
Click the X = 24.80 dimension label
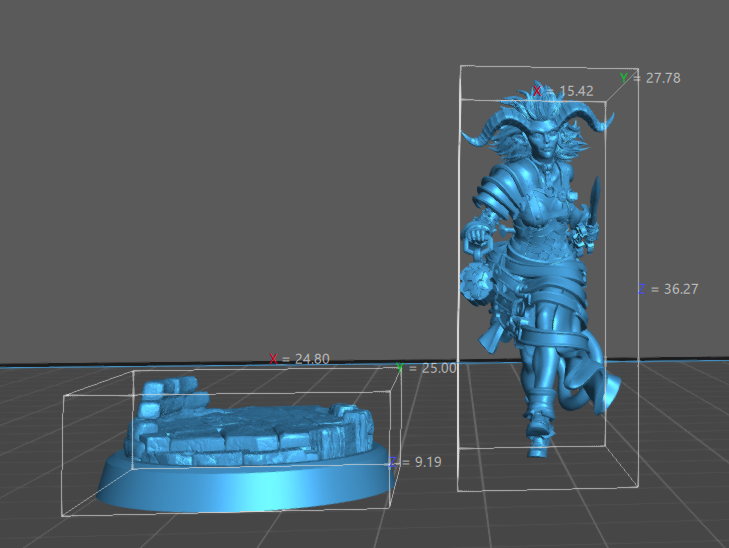coord(299,358)
